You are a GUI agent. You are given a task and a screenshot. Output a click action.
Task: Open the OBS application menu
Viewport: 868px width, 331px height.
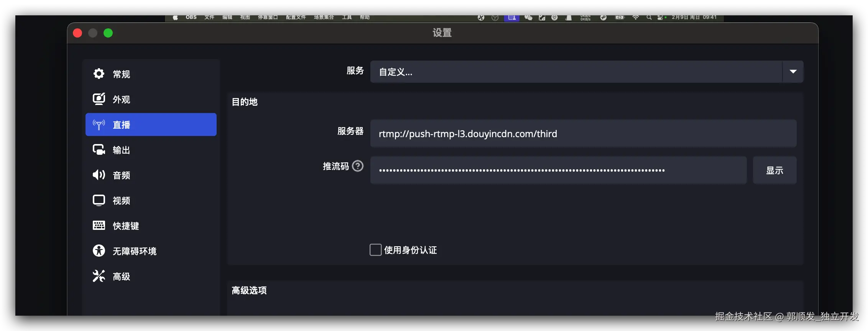point(191,18)
